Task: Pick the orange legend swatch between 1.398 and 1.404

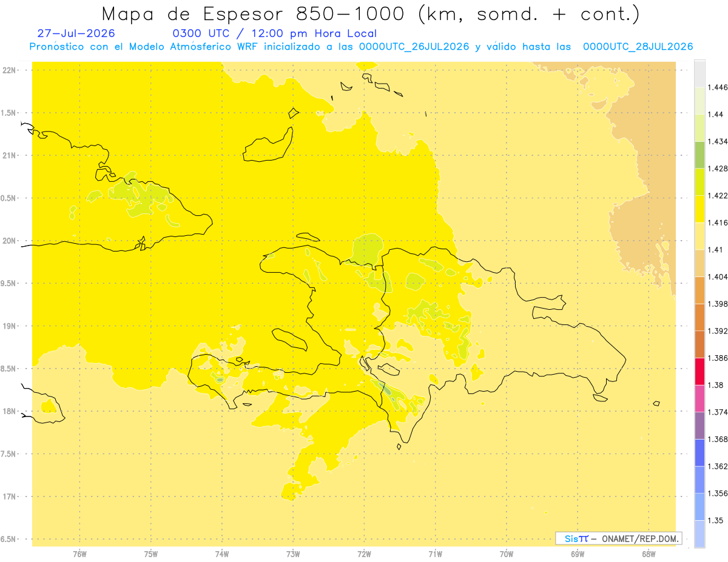Action: [699, 290]
